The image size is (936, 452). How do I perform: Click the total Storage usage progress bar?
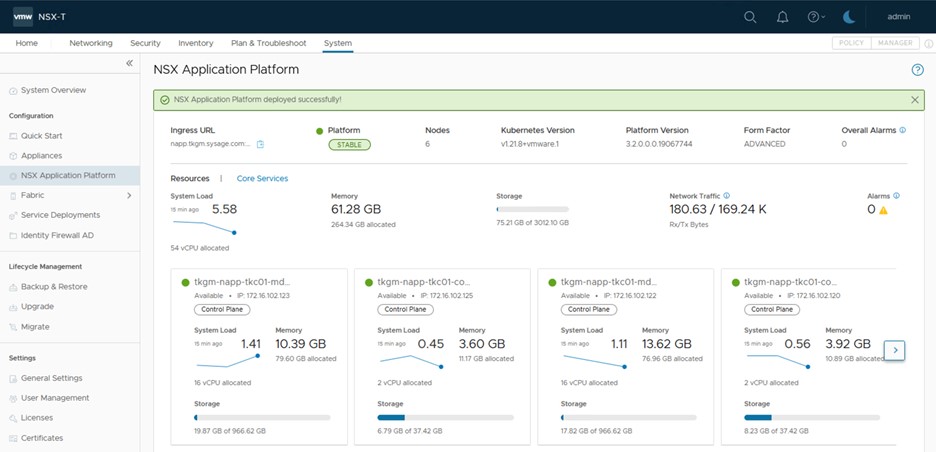[x=532, y=210]
